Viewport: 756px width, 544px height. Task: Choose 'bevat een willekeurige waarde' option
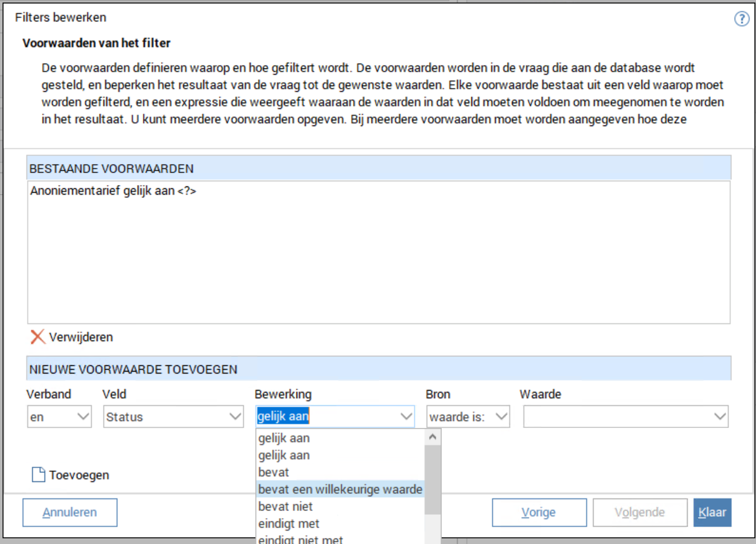pyautogui.click(x=340, y=489)
